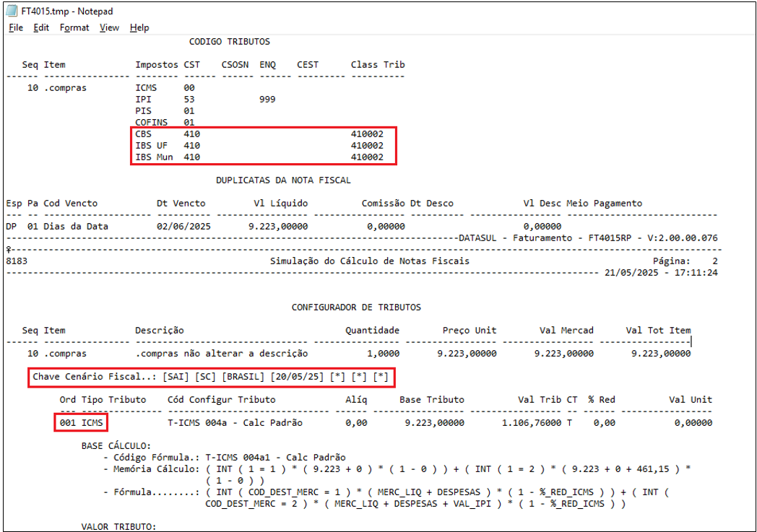
Task: Click the quantity value 1,0000
Action: (384, 354)
